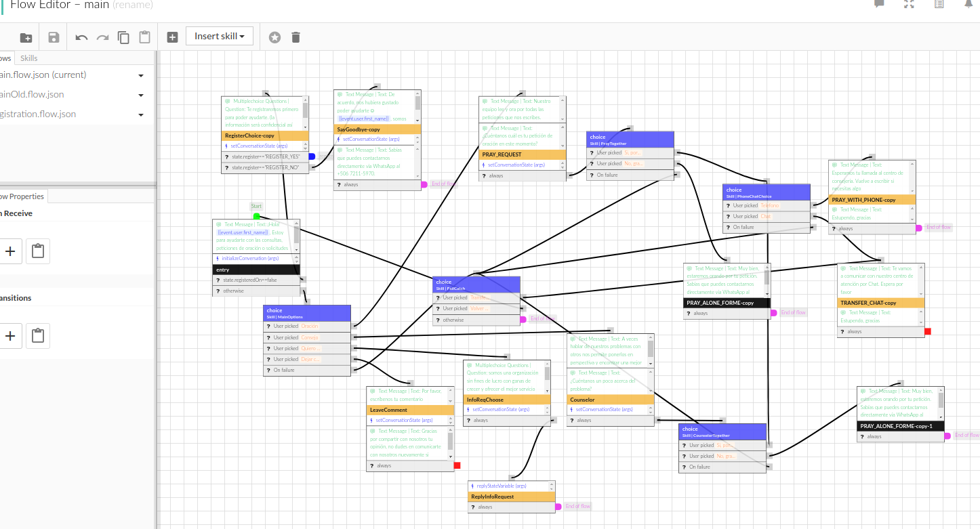Click the otherwise row in the FailCatch node

click(x=476, y=320)
